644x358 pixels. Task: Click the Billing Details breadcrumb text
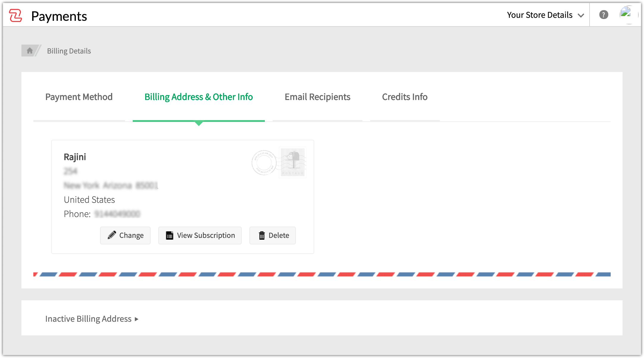tap(69, 51)
